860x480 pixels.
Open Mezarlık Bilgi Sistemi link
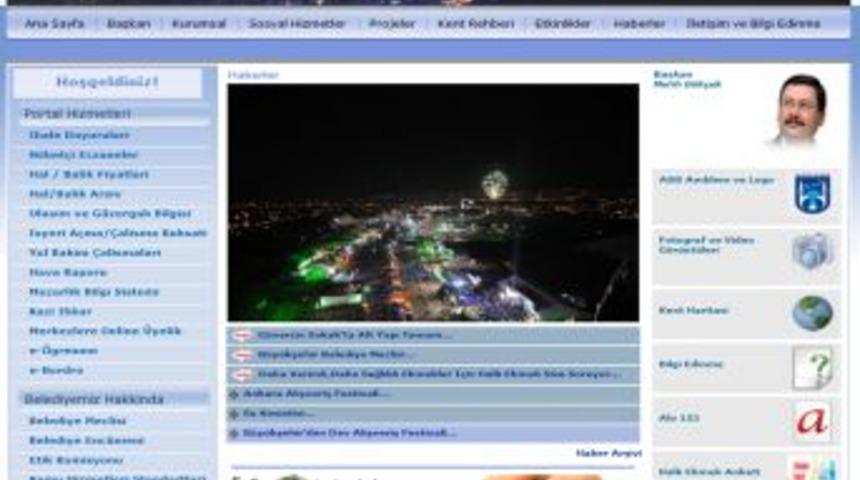[94, 292]
